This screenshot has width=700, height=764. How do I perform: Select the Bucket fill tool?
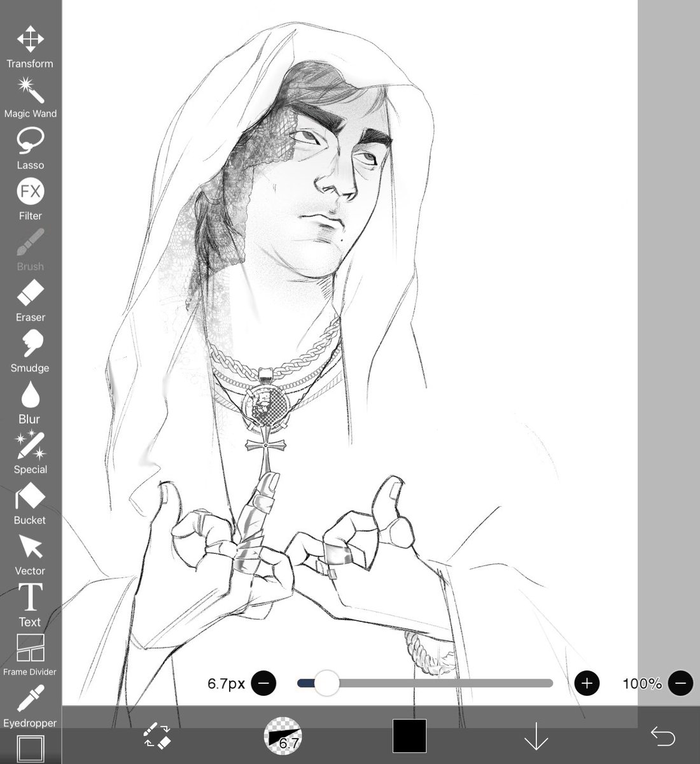(x=29, y=495)
